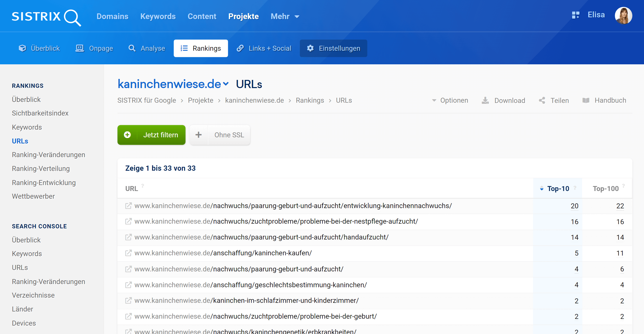Click the sort arrow on Top-10 column
The height and width of the screenshot is (334, 644).
coord(541,189)
